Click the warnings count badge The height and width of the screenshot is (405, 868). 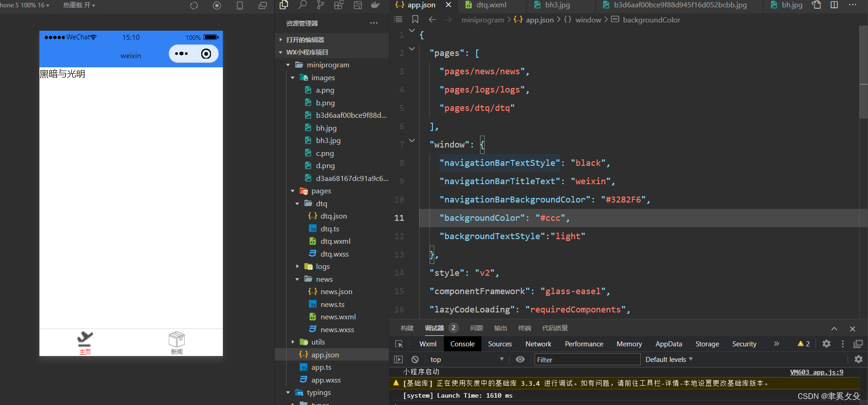tap(803, 344)
